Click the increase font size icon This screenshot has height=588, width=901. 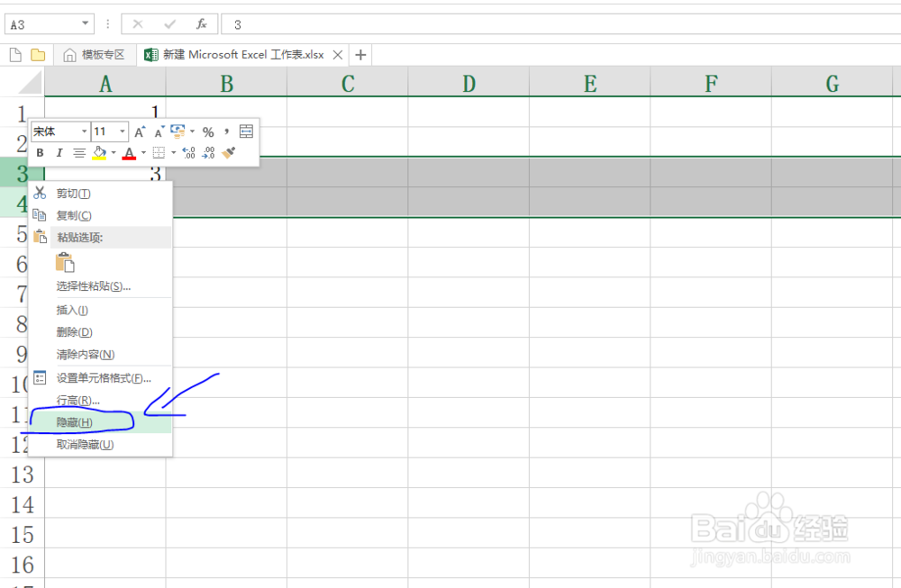tap(140, 132)
